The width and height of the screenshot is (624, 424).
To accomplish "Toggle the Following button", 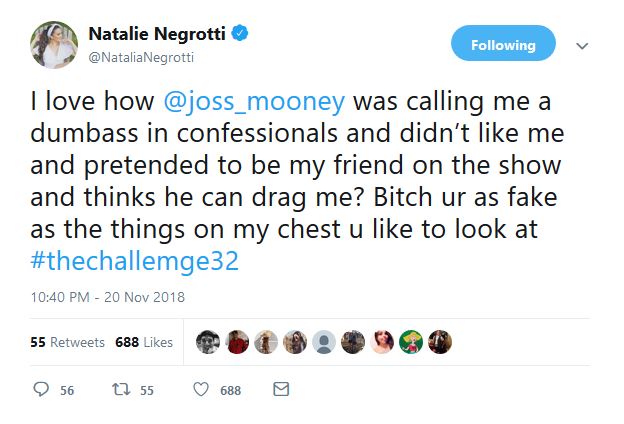I will 503,45.
